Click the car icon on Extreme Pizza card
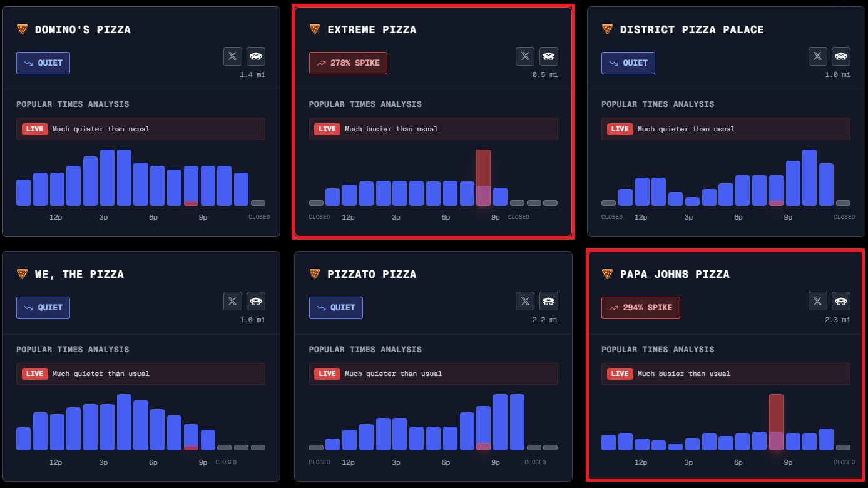The image size is (868, 488). pyautogui.click(x=548, y=56)
